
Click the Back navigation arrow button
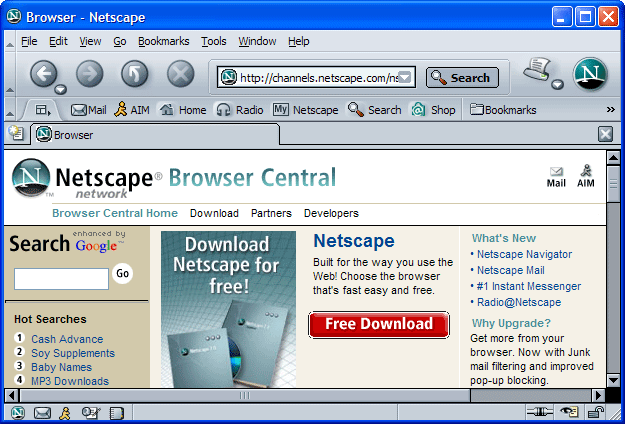click(42, 74)
